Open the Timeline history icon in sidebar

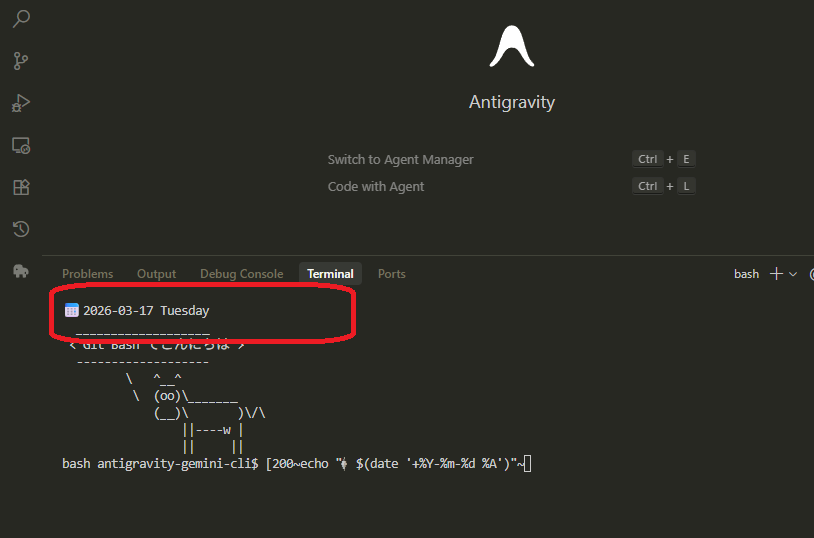coord(21,230)
